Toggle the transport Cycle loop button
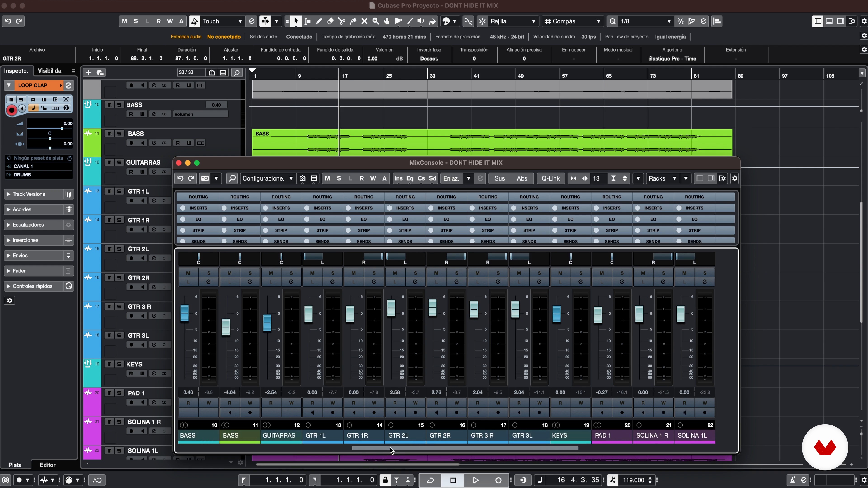 [x=430, y=480]
